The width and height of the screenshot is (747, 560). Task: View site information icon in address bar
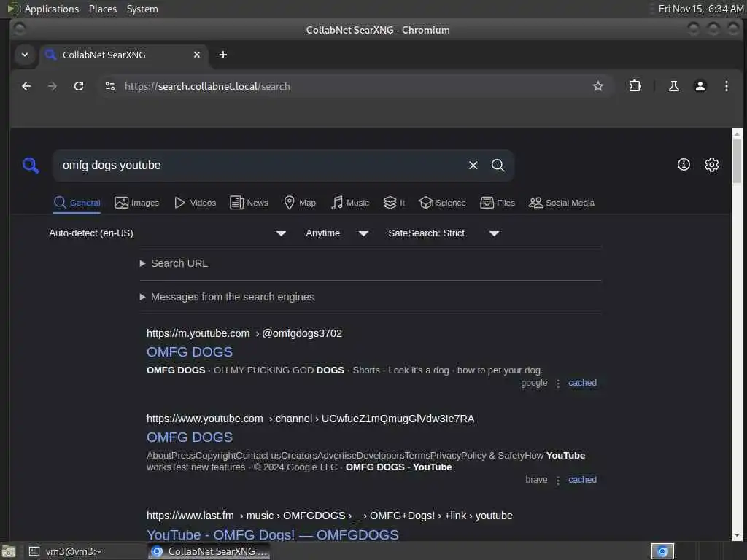click(x=110, y=86)
